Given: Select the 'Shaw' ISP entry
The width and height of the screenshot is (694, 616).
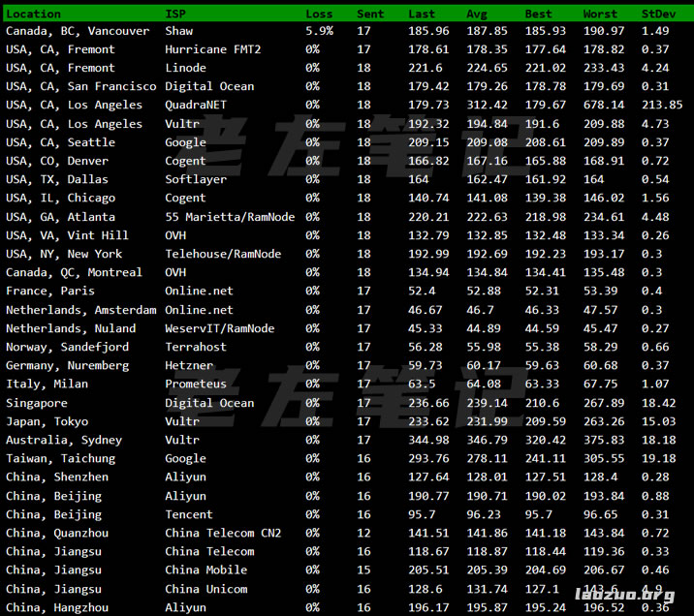Looking at the screenshot, I should [x=178, y=31].
